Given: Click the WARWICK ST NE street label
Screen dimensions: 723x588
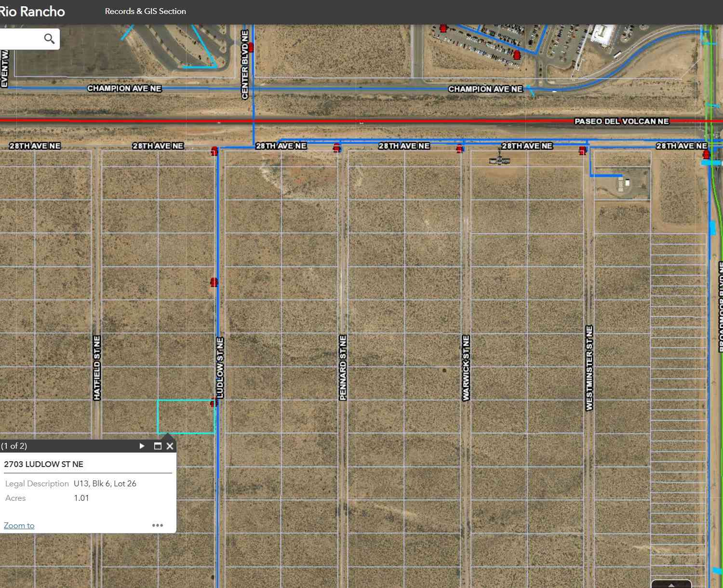Looking at the screenshot, I should tap(466, 368).
